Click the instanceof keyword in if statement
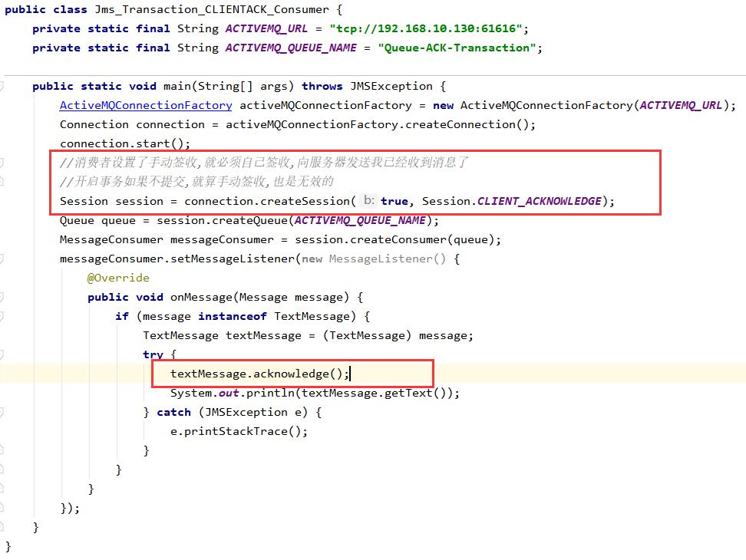The height and width of the screenshot is (560, 746). [x=232, y=316]
